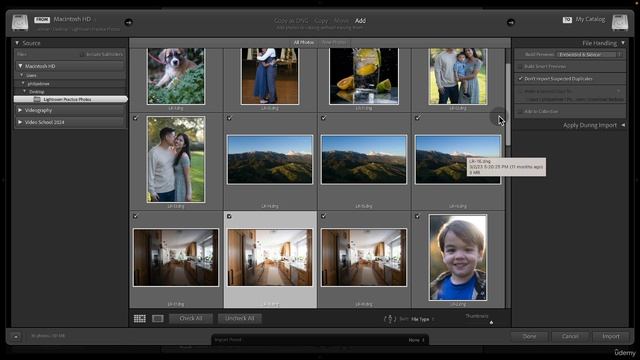Enable Include Subfolders checkbox
This screenshot has width=640, height=360.
pyautogui.click(x=82, y=54)
